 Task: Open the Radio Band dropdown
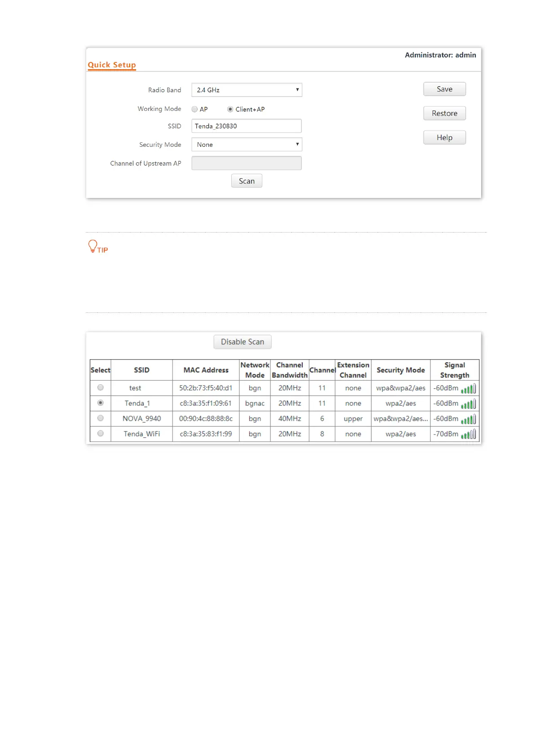click(x=247, y=90)
